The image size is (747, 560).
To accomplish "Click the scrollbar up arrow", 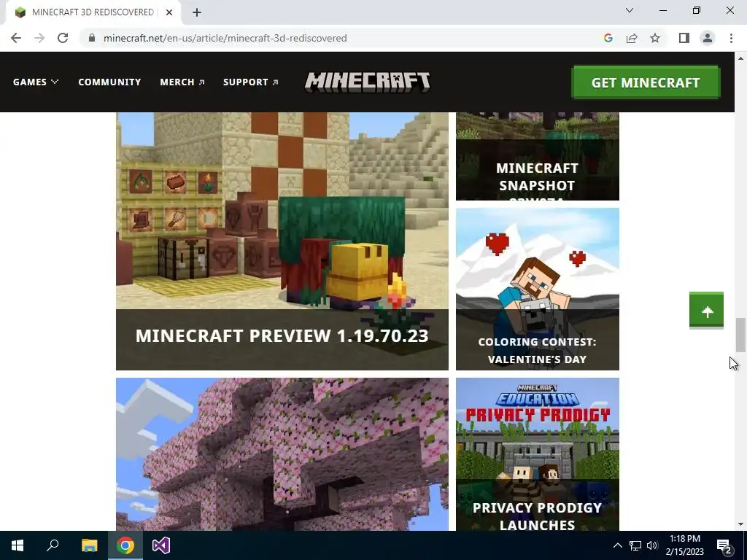I will (740, 58).
